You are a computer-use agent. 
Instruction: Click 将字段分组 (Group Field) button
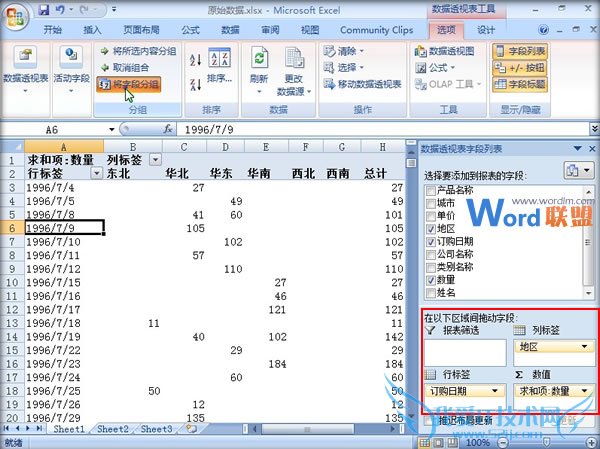point(129,84)
